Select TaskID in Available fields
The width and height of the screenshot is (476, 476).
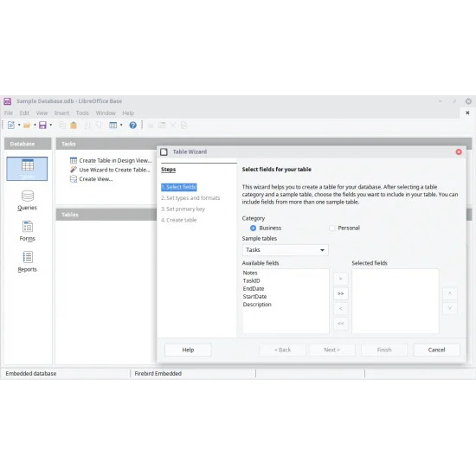286,280
